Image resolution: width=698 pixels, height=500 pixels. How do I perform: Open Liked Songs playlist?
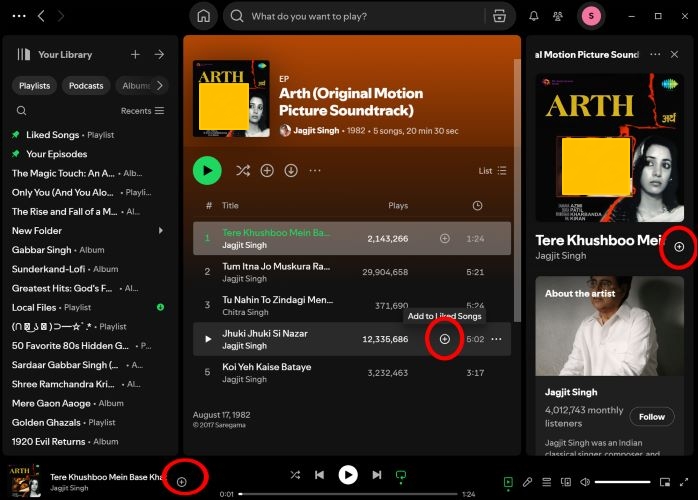[89, 134]
